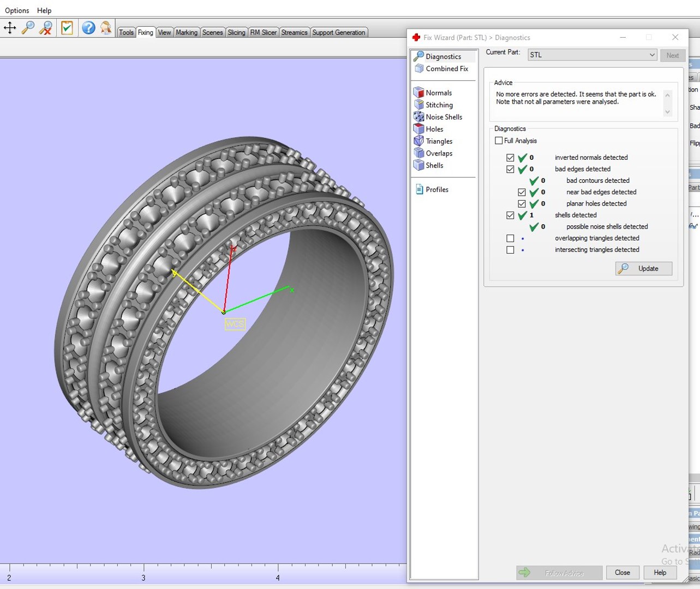Image resolution: width=700 pixels, height=589 pixels.
Task: Open the Noise Shells page
Action: 438,117
